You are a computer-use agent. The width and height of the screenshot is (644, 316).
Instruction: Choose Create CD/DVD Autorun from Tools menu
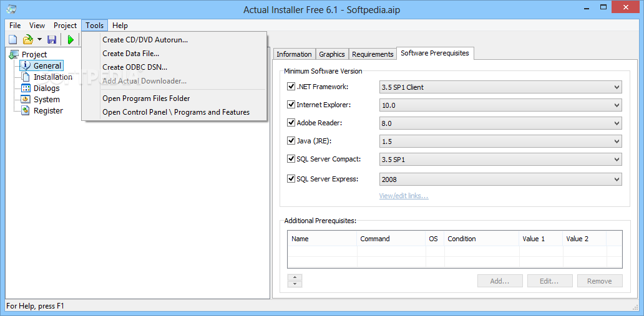175,40
